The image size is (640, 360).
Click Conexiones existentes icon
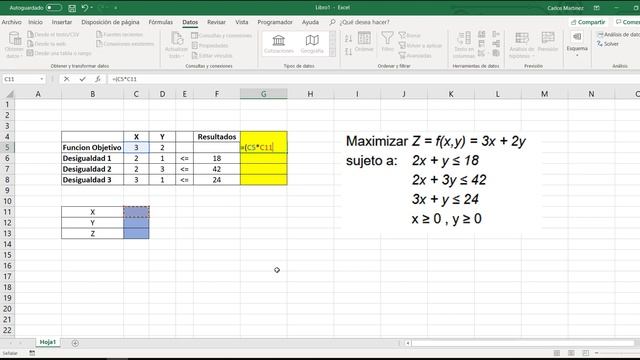click(99, 44)
